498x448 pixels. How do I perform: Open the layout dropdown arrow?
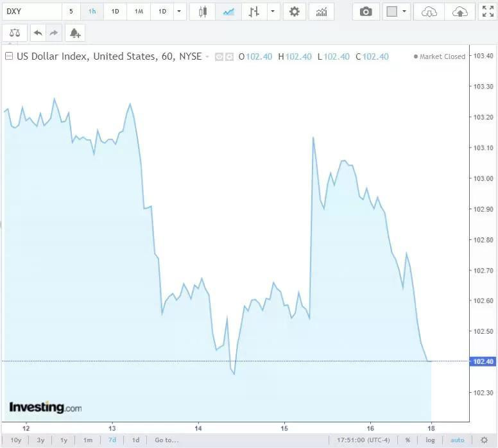point(404,12)
